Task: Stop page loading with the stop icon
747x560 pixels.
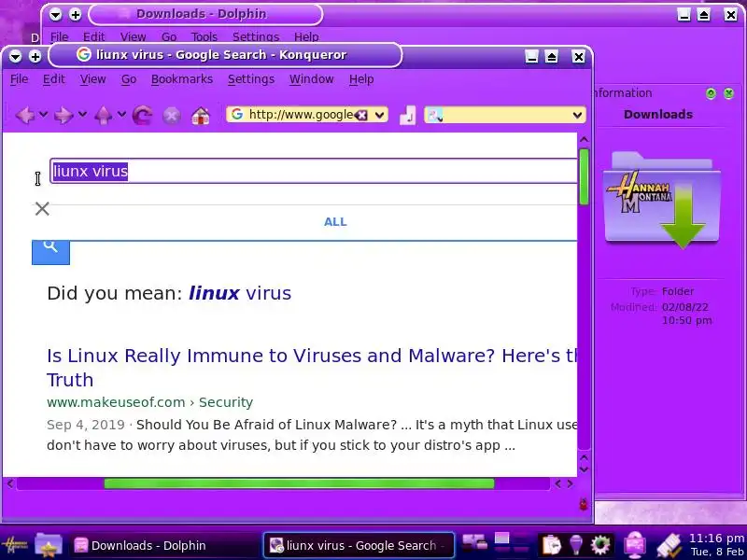Action: click(x=172, y=116)
